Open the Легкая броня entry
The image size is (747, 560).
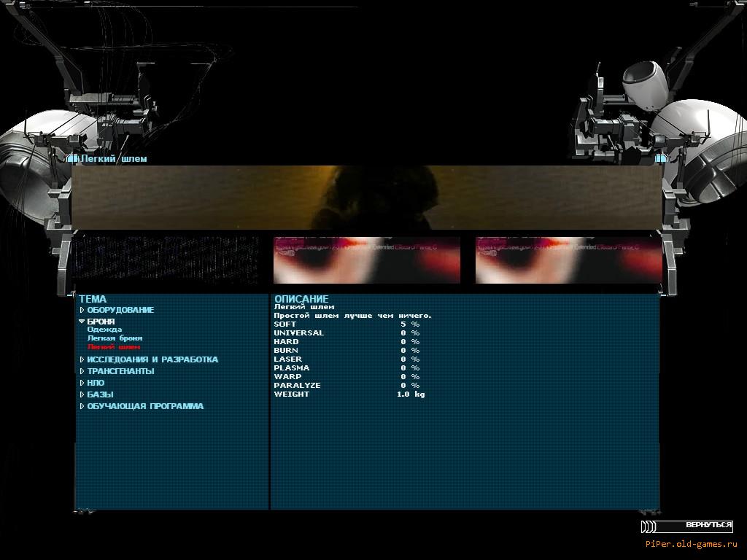point(115,338)
